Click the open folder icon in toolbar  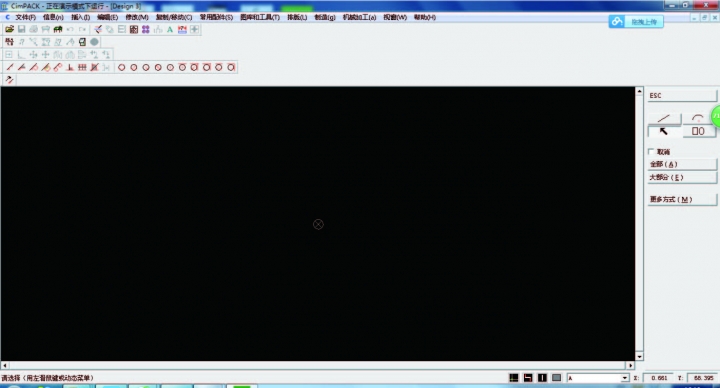(9, 29)
